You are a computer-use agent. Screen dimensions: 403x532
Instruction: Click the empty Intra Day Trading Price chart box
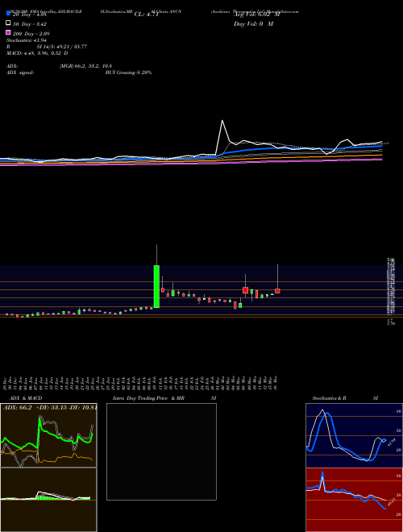pos(161,451)
